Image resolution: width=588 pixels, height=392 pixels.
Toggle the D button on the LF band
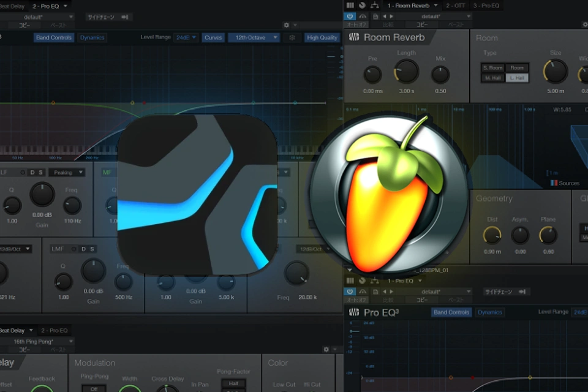click(x=32, y=173)
